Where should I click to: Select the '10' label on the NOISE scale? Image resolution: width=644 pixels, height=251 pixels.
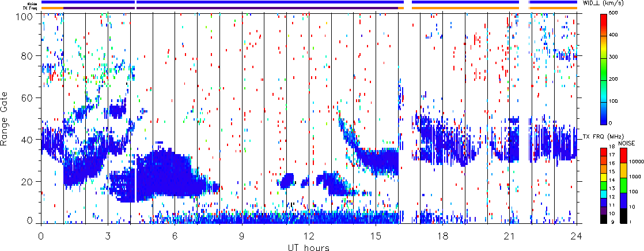point(632,207)
